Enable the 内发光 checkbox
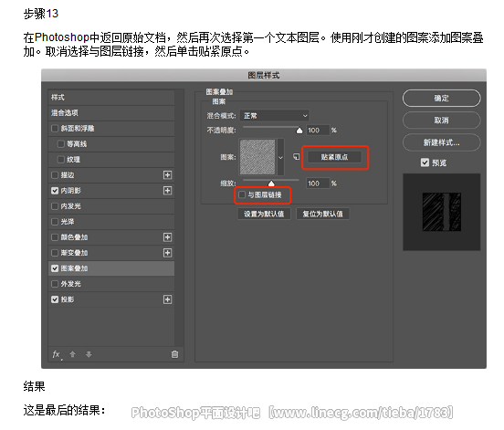Screen dimensions: 504x430 pos(55,206)
